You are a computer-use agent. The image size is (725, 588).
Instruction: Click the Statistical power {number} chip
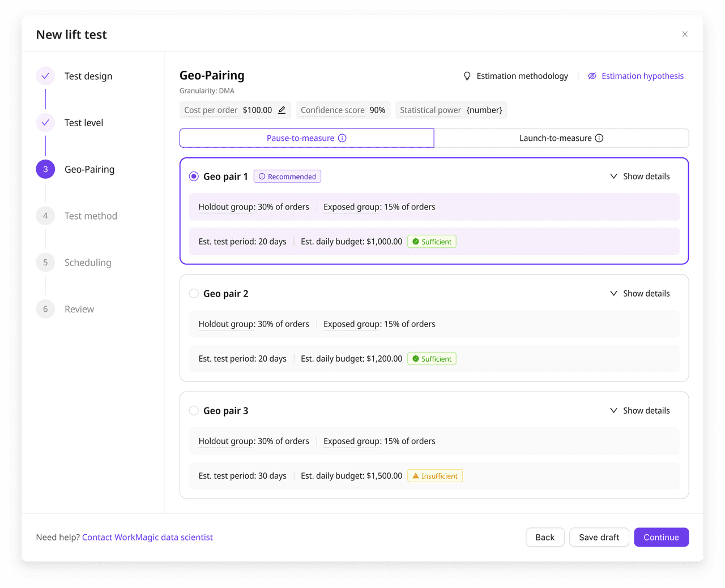point(451,110)
